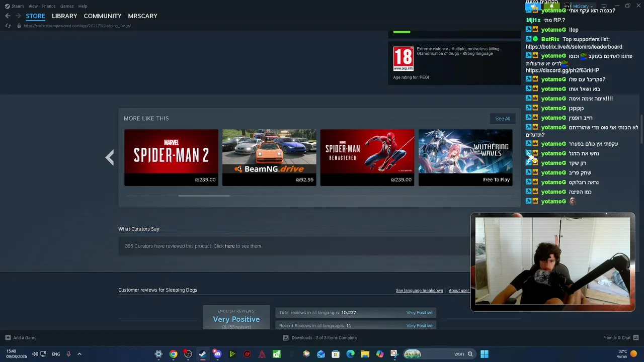This screenshot has width=644, height=362.
Task: Open the discord.gg link in chat
Action: (x=562, y=70)
